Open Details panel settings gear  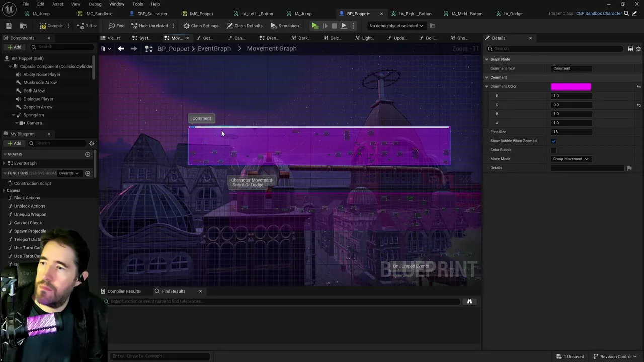point(638,49)
